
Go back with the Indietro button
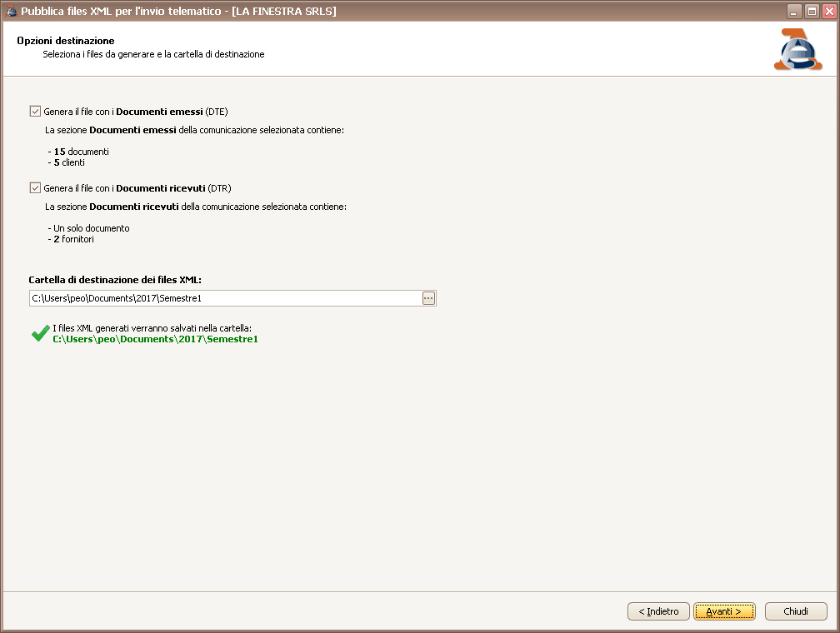(x=658, y=611)
